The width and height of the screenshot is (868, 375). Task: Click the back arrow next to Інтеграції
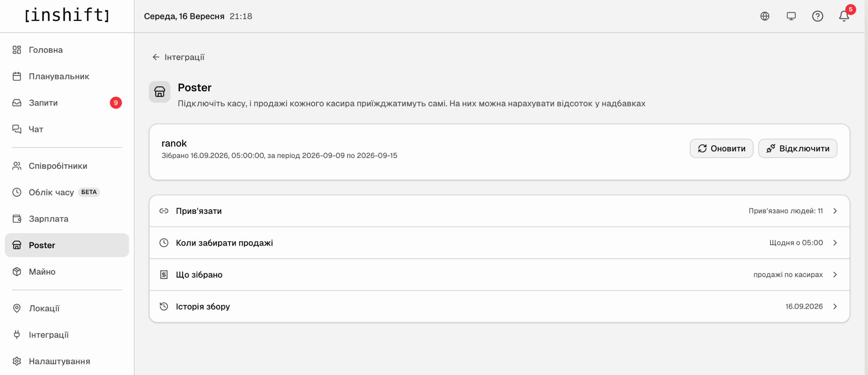point(156,57)
